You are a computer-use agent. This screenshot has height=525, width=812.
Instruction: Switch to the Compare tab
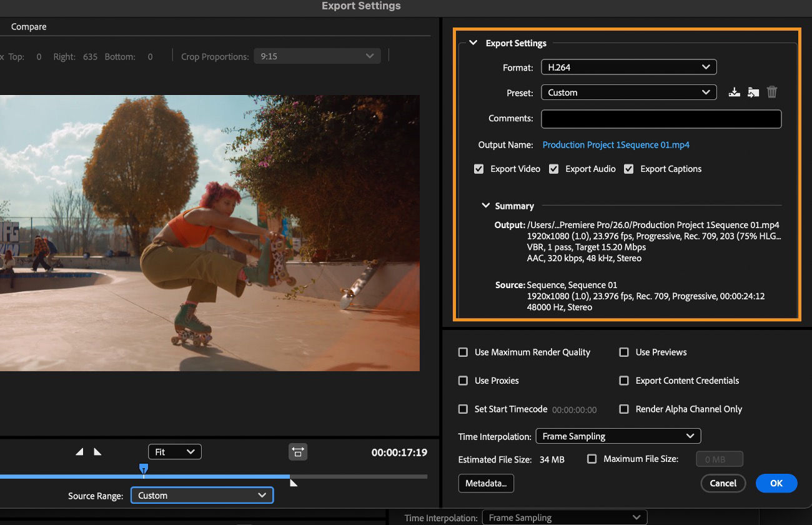(28, 26)
